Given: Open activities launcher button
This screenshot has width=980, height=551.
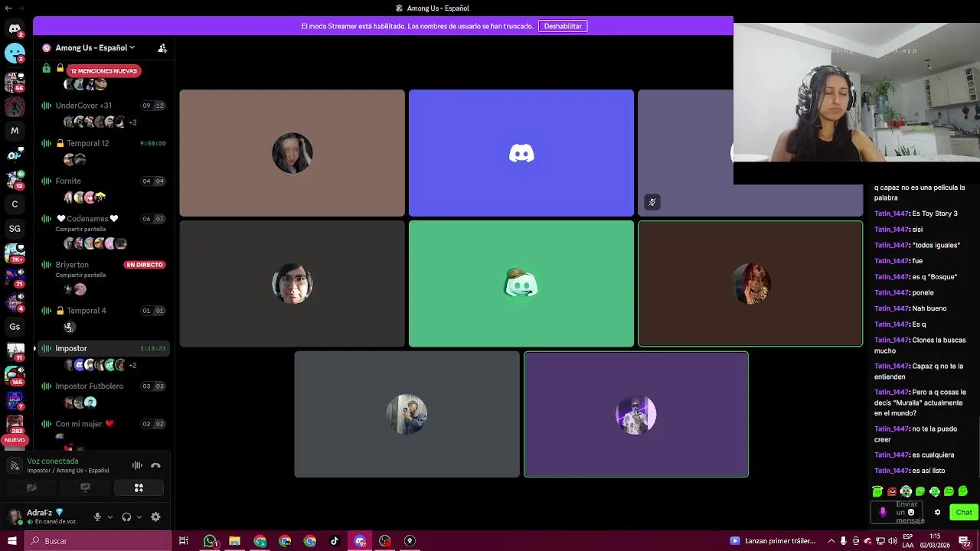Looking at the screenshot, I should (139, 487).
